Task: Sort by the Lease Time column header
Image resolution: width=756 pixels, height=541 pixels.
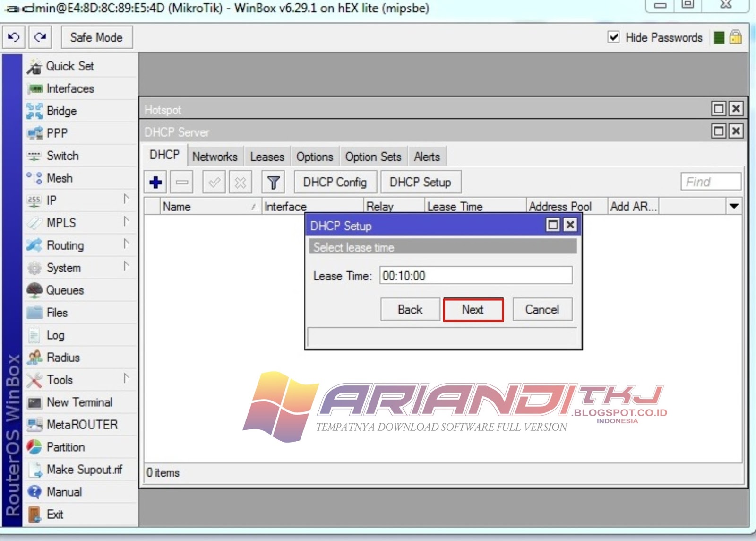Action: pos(475,207)
